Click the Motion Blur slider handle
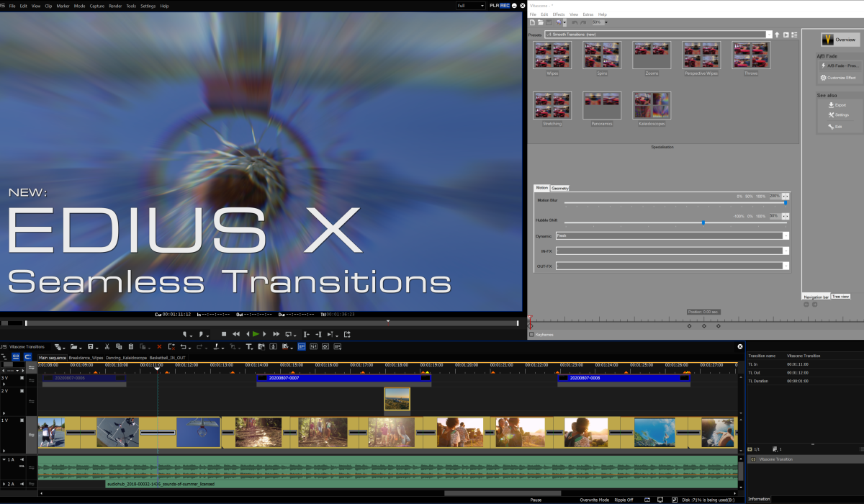864x504 pixels. 786,203
